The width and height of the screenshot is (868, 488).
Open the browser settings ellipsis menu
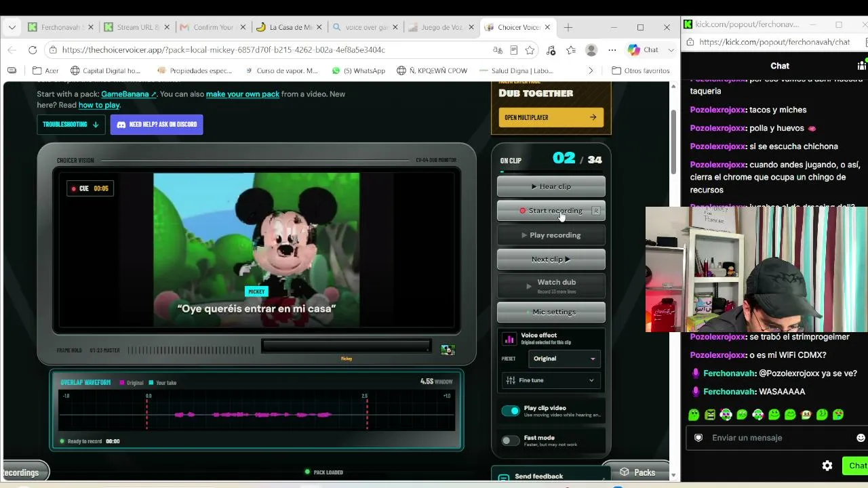612,49
